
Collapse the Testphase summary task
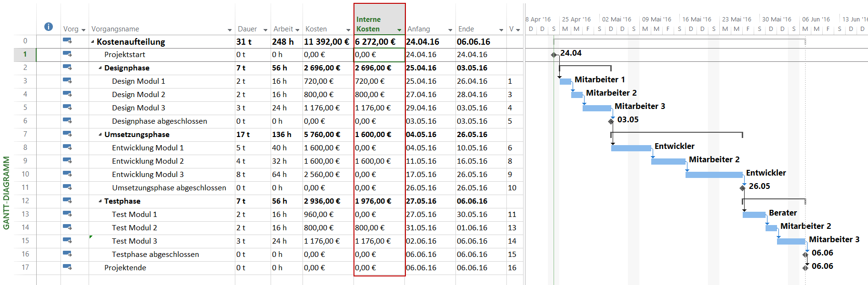pos(100,201)
